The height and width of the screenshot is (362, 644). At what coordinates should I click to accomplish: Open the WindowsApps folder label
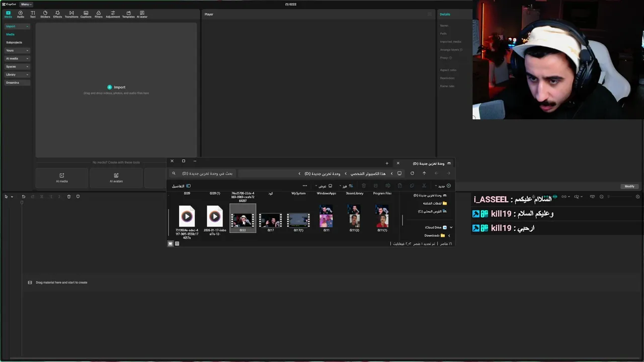pos(326,193)
